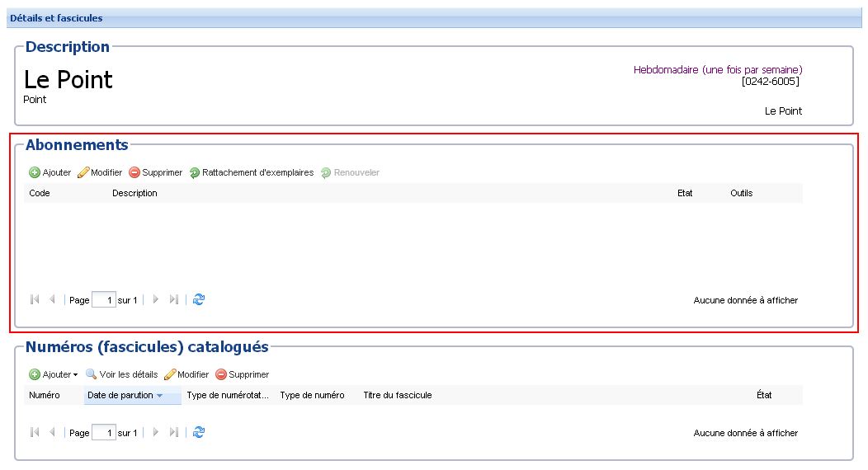Go to next page in fascicules pager
The width and height of the screenshot is (868, 470).
pos(156,432)
